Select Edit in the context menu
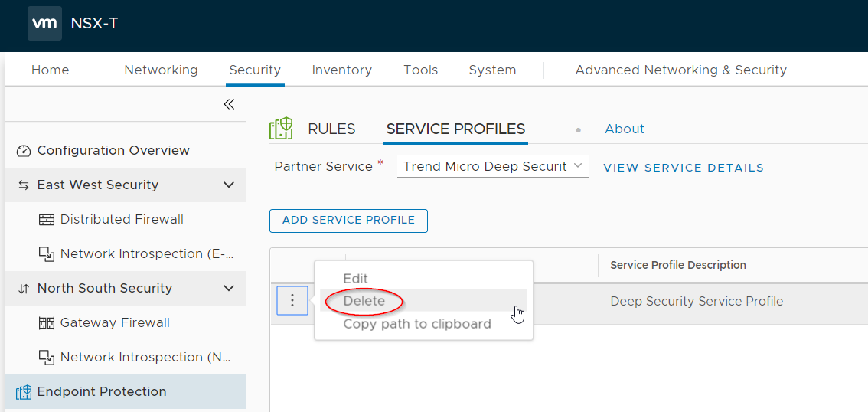The height and width of the screenshot is (412, 868). click(x=356, y=279)
